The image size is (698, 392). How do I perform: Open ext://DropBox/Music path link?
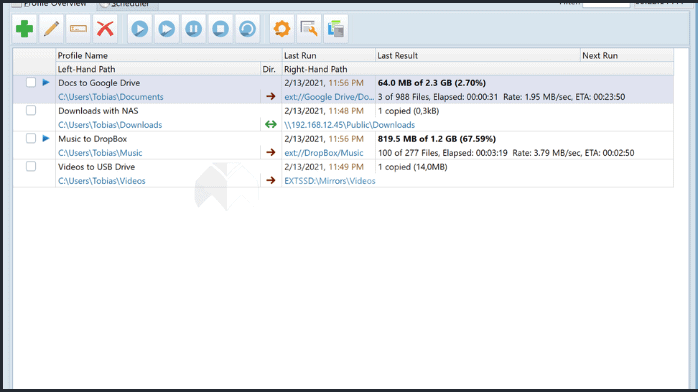(x=324, y=153)
